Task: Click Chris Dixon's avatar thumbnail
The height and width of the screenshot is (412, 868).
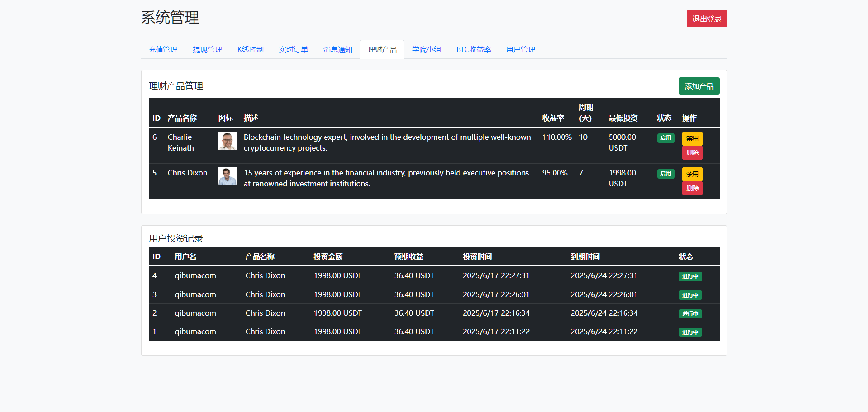Action: [x=227, y=176]
